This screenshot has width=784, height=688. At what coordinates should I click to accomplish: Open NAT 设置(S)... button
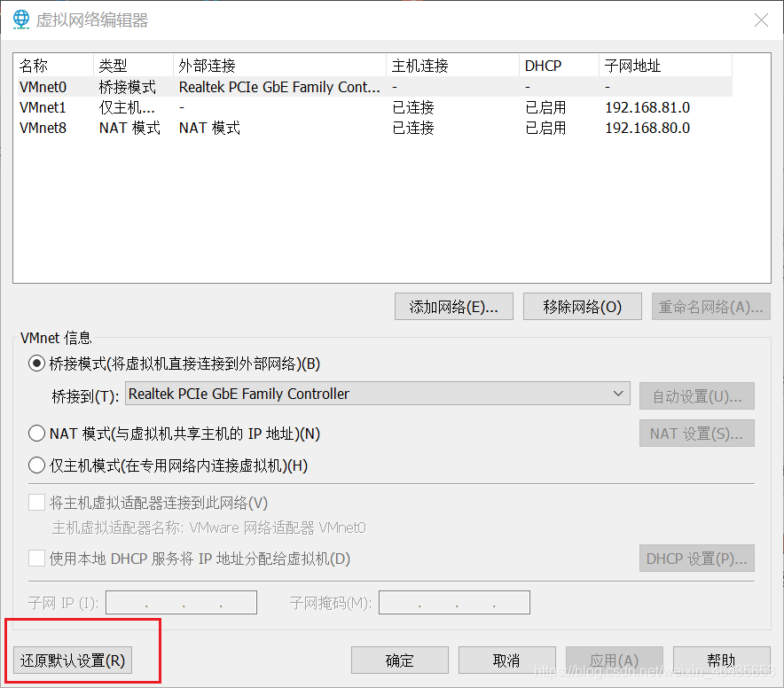(696, 434)
